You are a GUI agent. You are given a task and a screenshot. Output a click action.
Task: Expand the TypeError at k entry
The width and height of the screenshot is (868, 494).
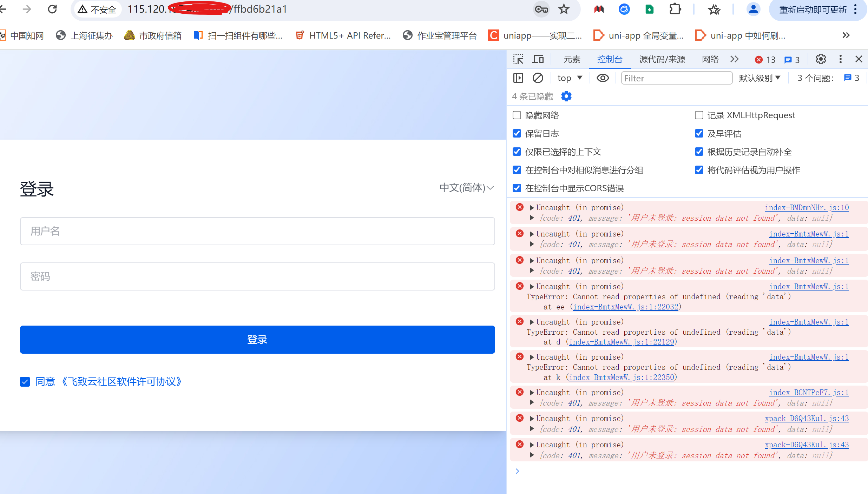pos(532,357)
